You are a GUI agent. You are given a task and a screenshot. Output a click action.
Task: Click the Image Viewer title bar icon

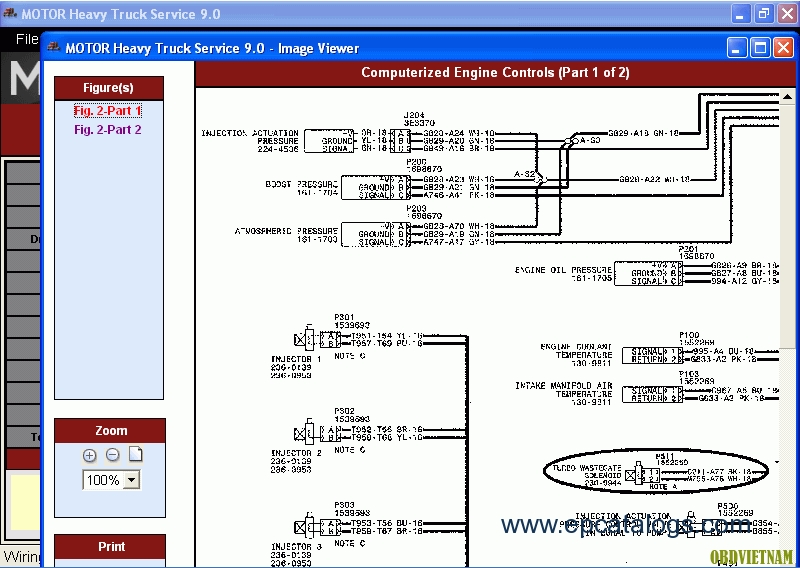[x=53, y=47]
